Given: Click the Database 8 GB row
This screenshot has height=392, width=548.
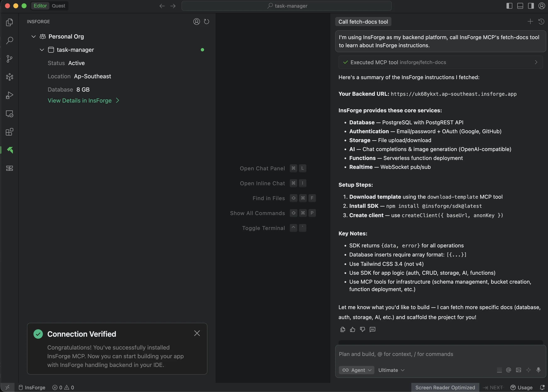Looking at the screenshot, I should 69,90.
